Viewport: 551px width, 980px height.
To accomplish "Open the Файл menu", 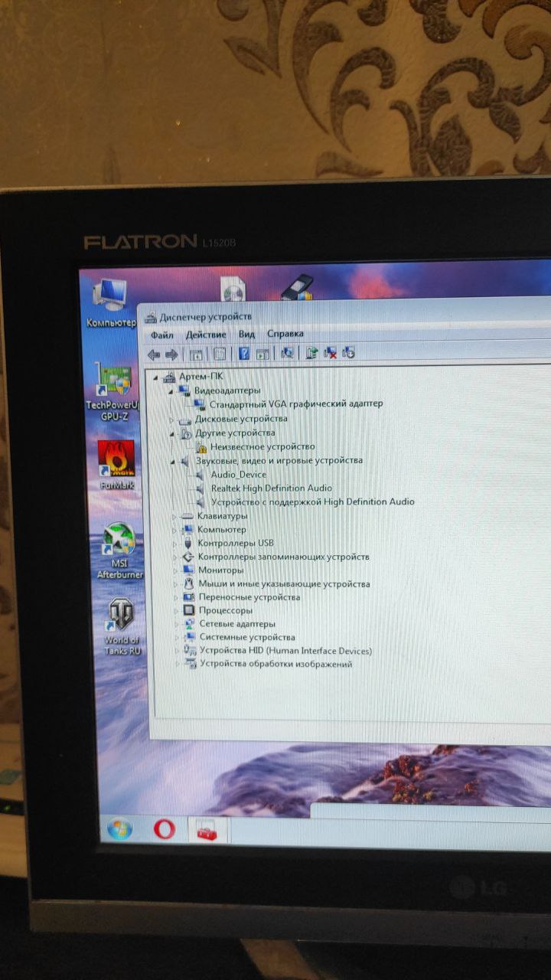I will [162, 335].
